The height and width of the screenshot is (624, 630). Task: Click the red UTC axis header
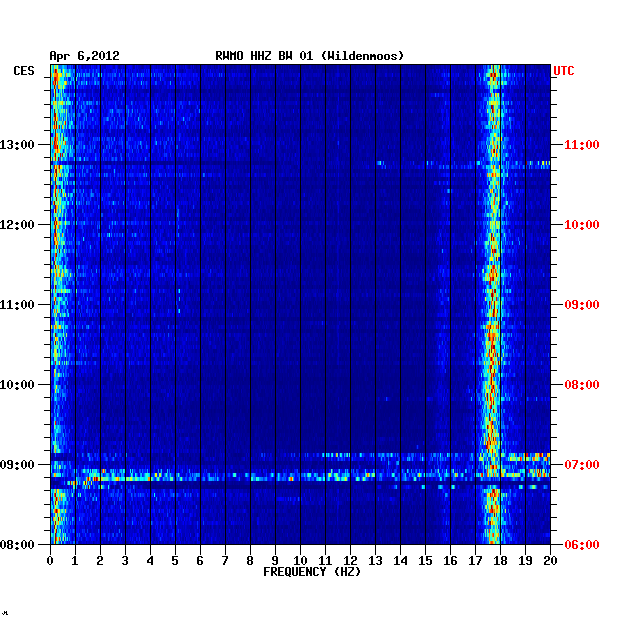[564, 71]
